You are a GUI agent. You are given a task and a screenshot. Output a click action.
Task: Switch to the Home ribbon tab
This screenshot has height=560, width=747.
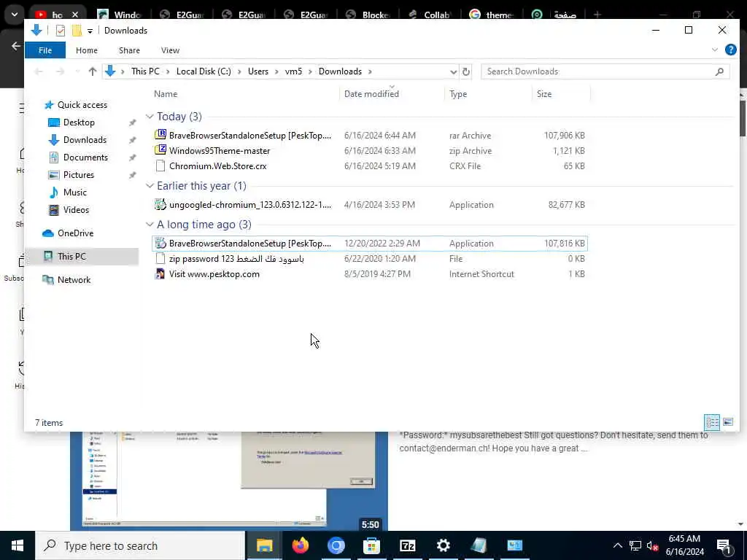tap(86, 50)
